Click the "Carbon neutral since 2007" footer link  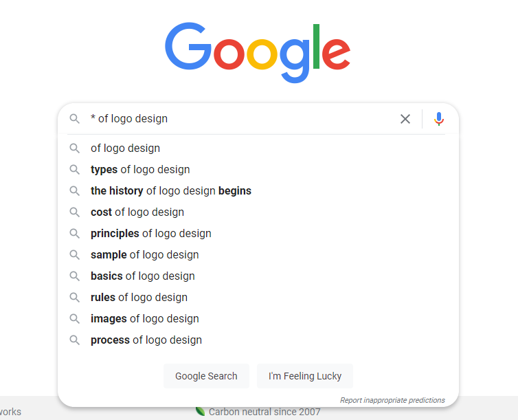point(264,412)
